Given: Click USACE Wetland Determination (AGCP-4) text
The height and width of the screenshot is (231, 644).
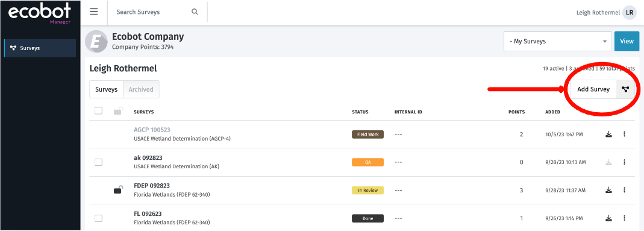Looking at the screenshot, I should [183, 139].
